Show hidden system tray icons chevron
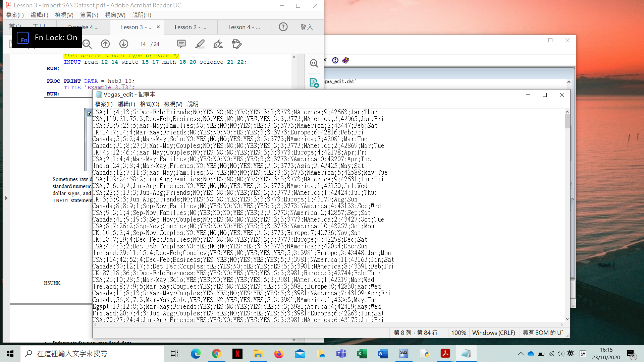The image size is (644, 362). click(x=521, y=354)
